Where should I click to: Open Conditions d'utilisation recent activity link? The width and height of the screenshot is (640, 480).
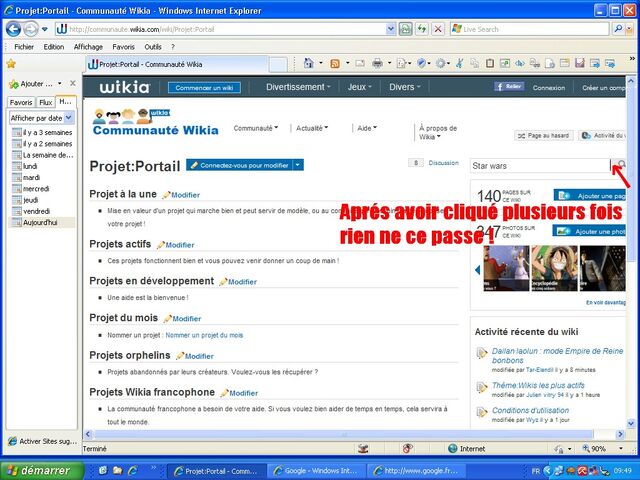(530, 410)
